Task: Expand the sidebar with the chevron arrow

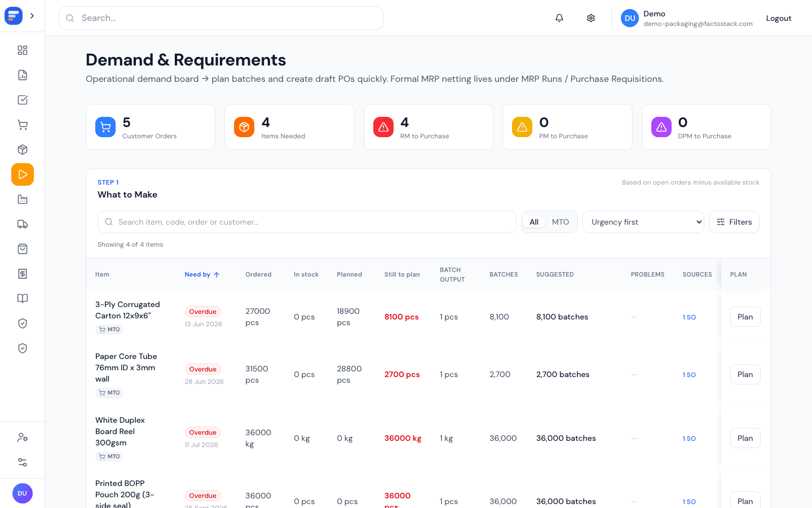Action: coord(32,16)
